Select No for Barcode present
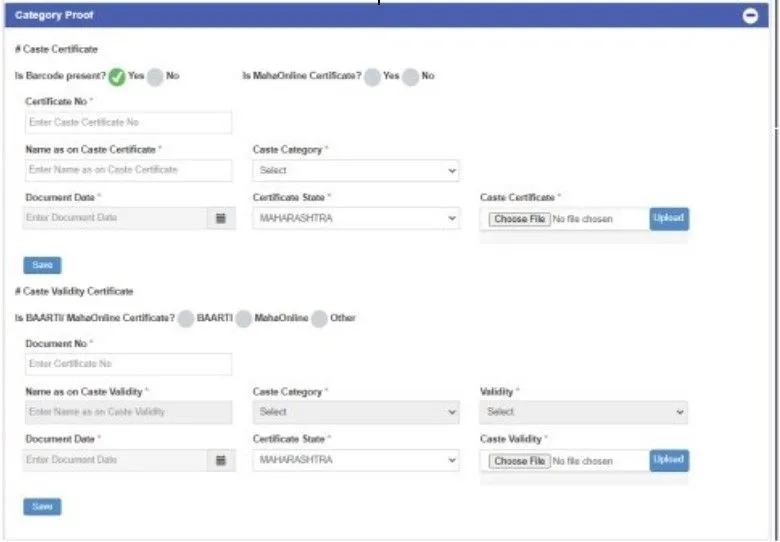Screen dimensions: 780x542 [x=155, y=77]
